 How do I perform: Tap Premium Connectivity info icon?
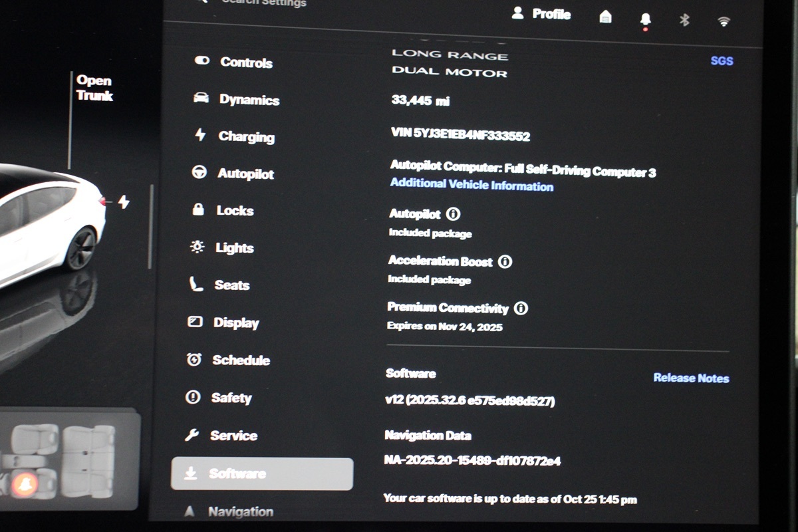tap(521, 309)
